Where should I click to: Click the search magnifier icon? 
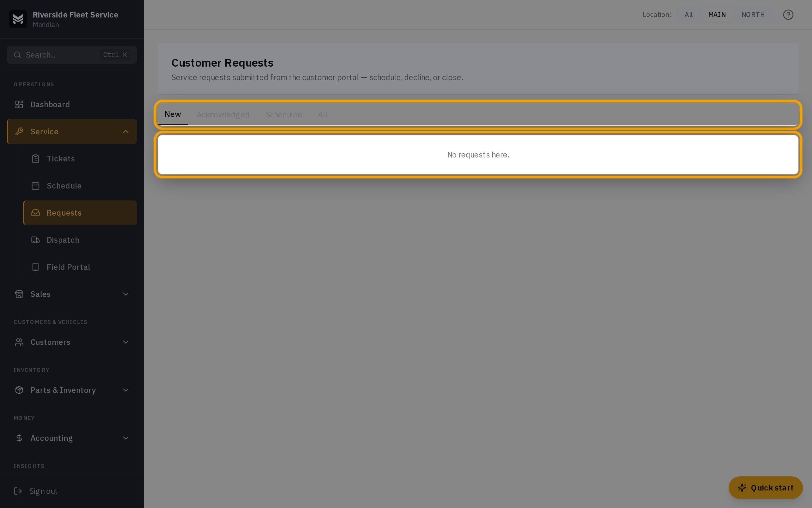click(17, 55)
